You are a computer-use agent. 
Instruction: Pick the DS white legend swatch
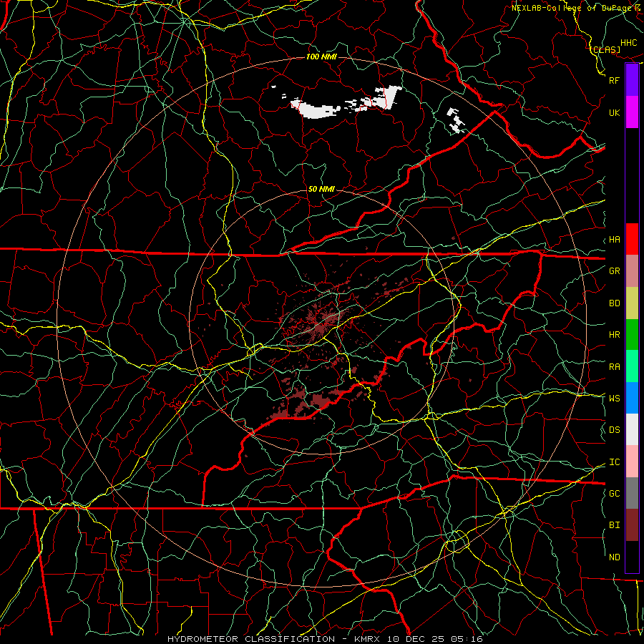point(632,429)
